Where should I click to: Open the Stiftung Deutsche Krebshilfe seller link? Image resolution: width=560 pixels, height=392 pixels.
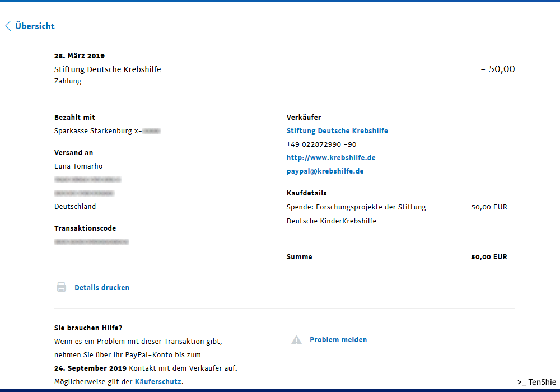pyautogui.click(x=337, y=130)
